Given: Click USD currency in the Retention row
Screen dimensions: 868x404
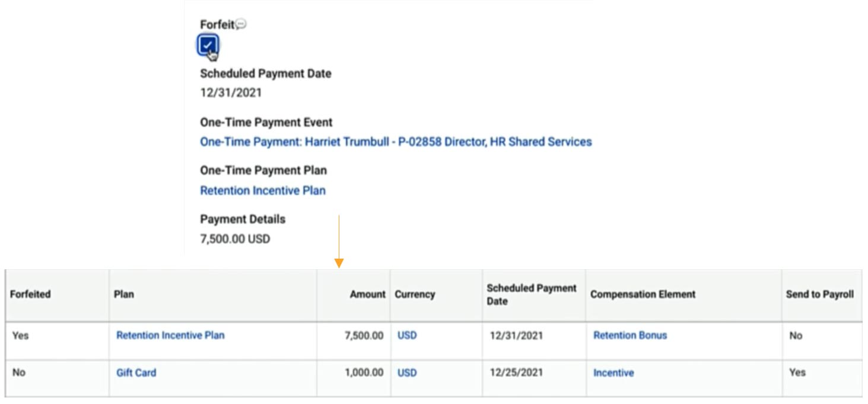Looking at the screenshot, I should click(x=407, y=335).
